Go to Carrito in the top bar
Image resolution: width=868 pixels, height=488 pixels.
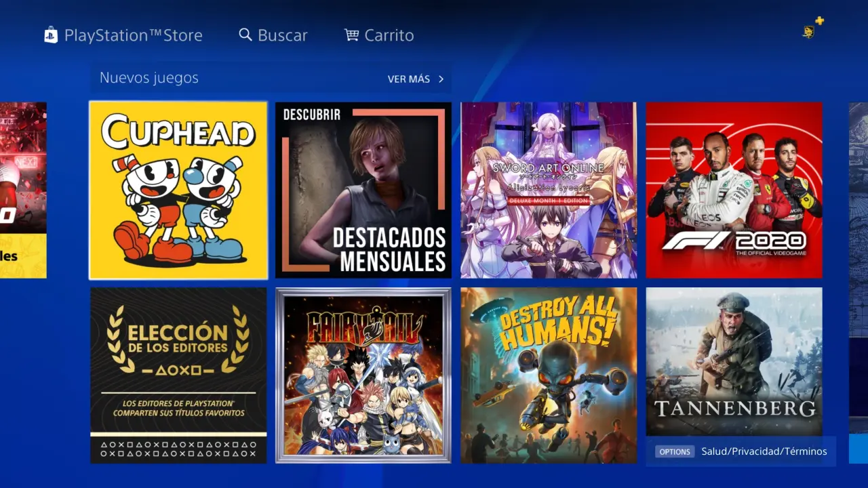click(x=389, y=35)
